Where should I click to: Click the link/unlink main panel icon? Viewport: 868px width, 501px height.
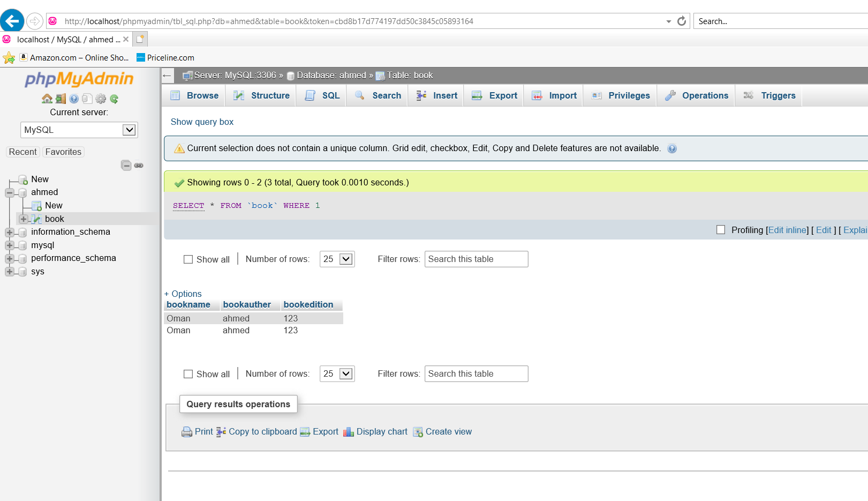point(139,166)
